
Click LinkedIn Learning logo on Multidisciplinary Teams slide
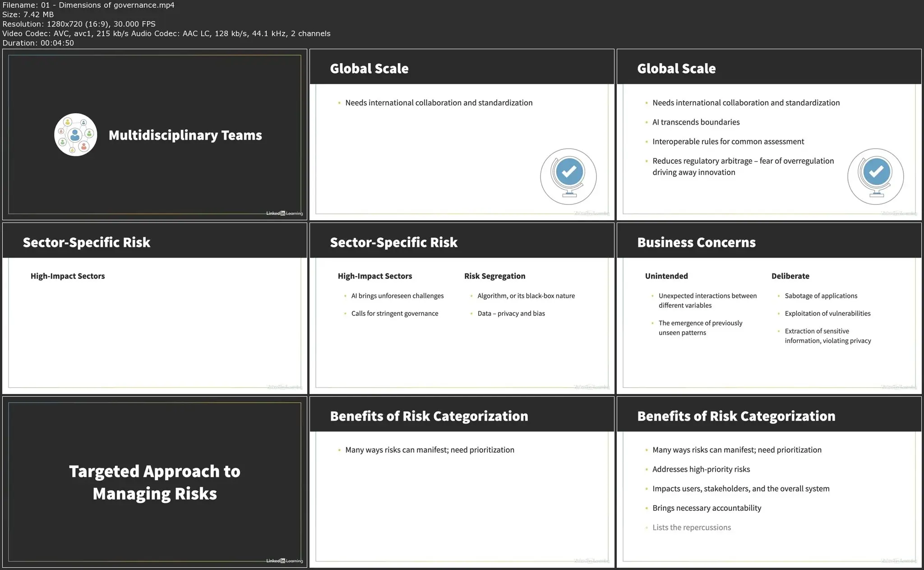coord(284,213)
